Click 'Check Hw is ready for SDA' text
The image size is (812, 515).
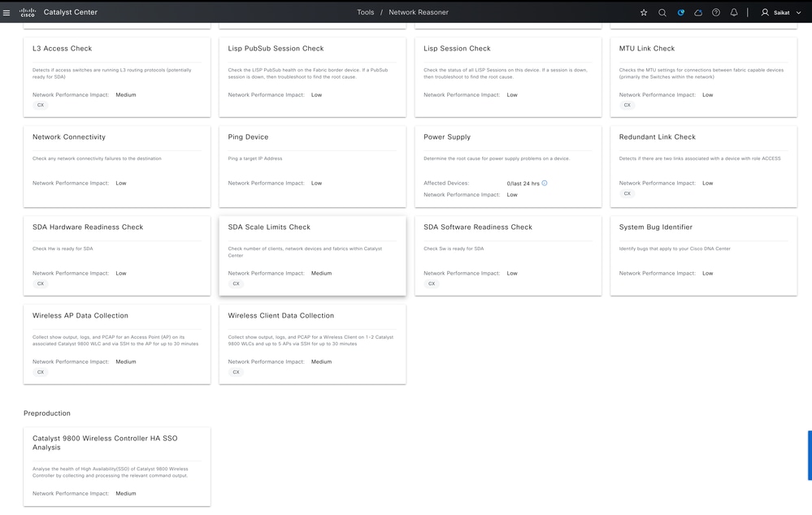click(63, 249)
